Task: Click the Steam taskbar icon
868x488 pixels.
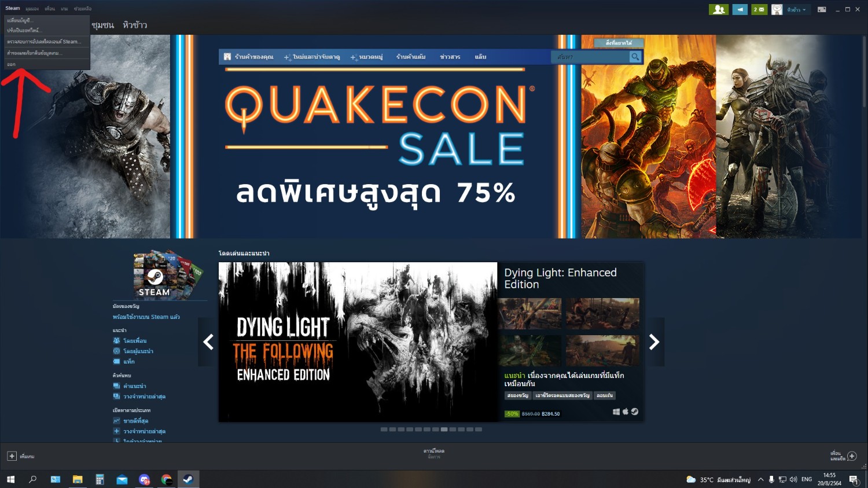Action: click(x=188, y=479)
